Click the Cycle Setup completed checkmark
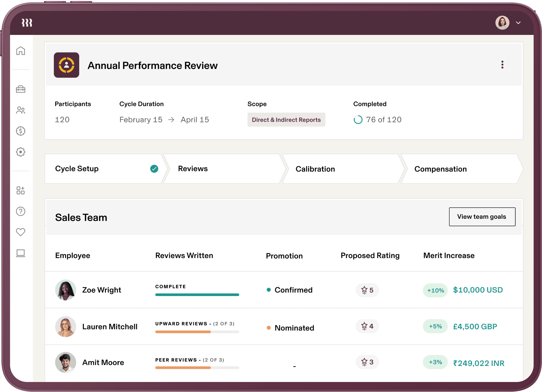 click(x=154, y=169)
